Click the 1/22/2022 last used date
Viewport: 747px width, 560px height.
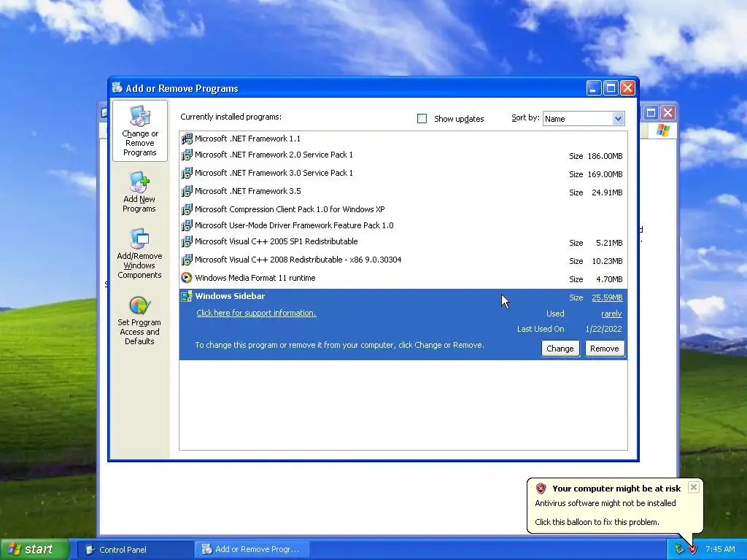point(603,329)
